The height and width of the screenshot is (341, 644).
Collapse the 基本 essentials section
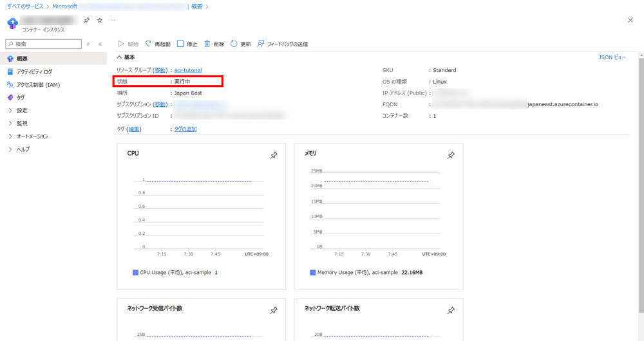pos(126,57)
